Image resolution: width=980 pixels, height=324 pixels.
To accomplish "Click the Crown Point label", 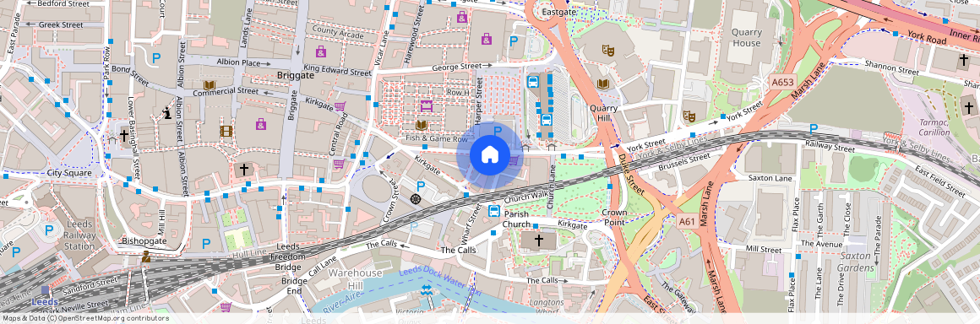I will point(614,218).
